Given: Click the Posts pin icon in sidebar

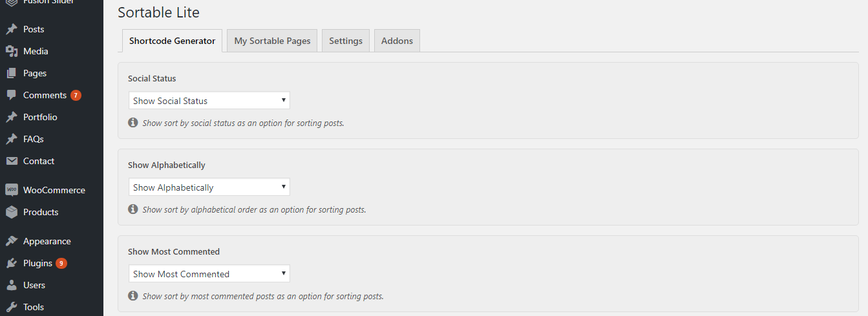Looking at the screenshot, I should click(x=12, y=29).
